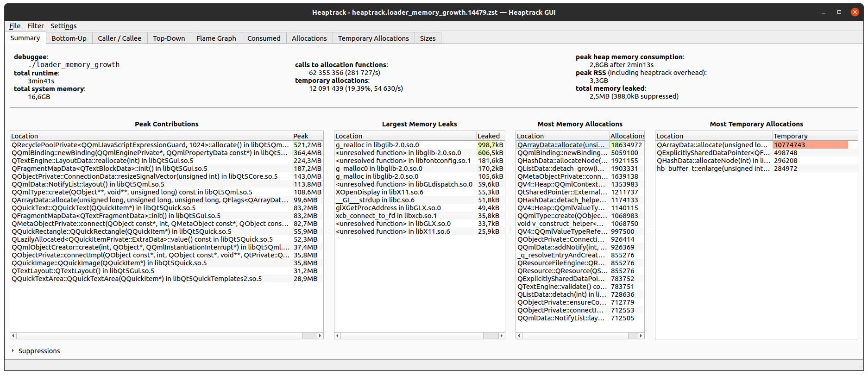This screenshot has width=868, height=375.
Task: Click right arrow of Peak Contributions scrollbar
Action: point(320,336)
